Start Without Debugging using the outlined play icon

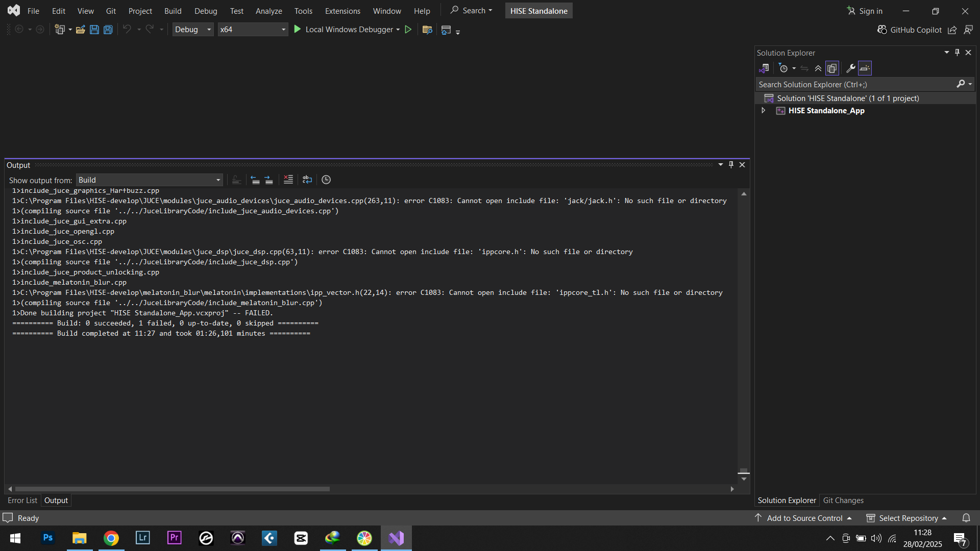(x=408, y=30)
